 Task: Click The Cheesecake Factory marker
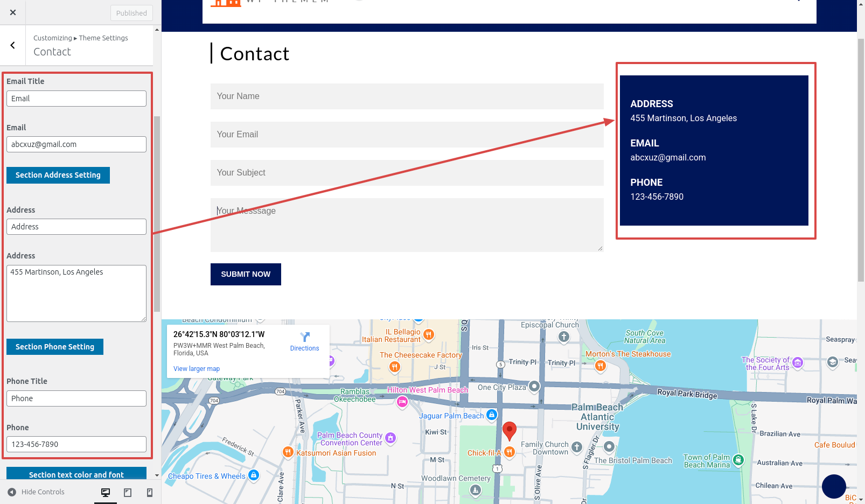click(x=395, y=367)
